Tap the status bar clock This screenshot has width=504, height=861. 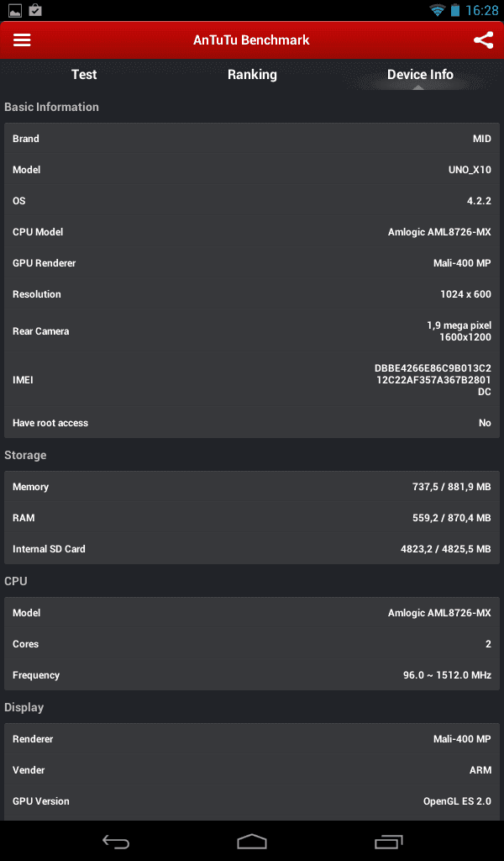[482, 10]
